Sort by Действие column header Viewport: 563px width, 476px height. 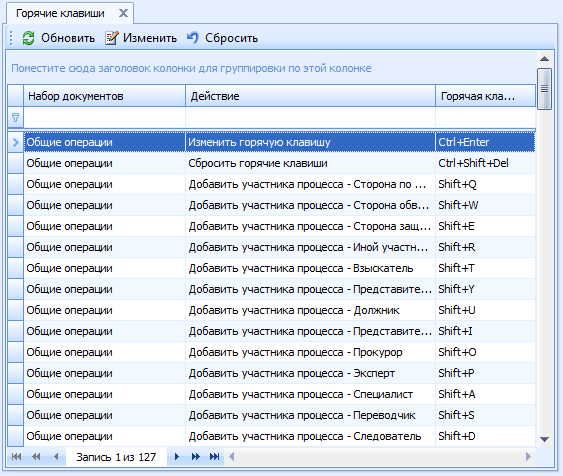tap(310, 96)
